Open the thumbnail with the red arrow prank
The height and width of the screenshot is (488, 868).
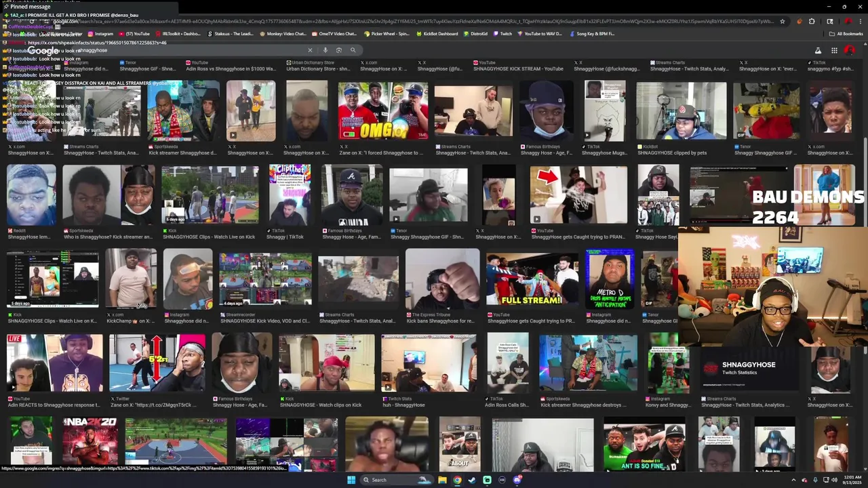[578, 195]
